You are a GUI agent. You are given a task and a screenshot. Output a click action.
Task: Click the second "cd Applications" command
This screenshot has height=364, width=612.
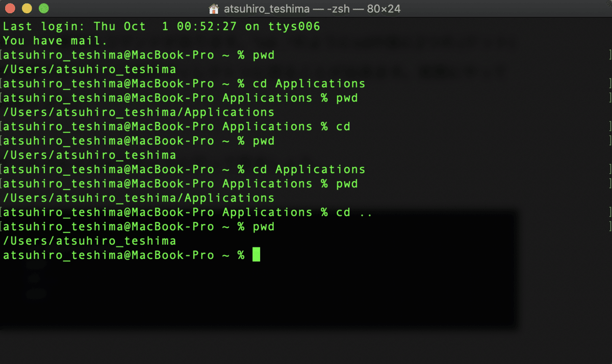(309, 169)
